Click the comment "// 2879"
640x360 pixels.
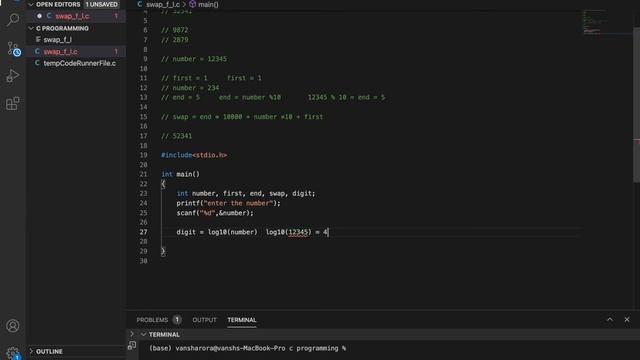pos(175,40)
